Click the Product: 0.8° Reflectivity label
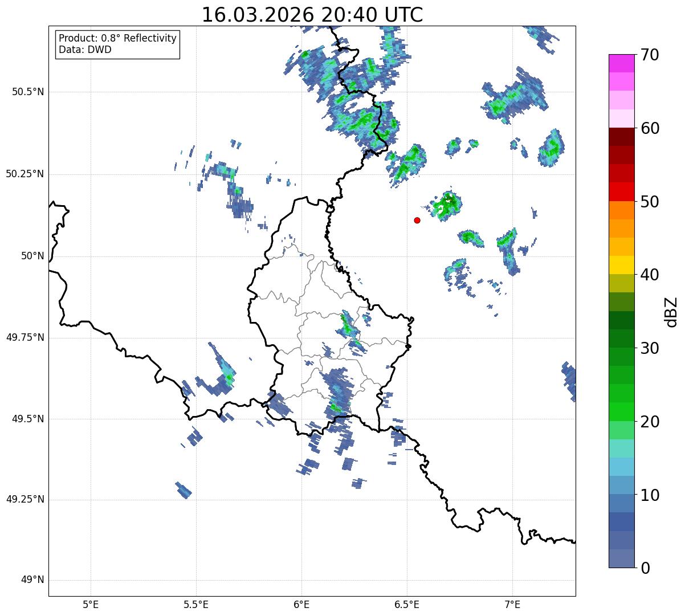685x616 pixels. coord(118,38)
